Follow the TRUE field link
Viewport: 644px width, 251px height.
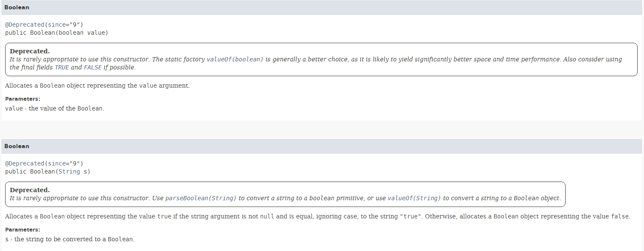pyautogui.click(x=62, y=67)
